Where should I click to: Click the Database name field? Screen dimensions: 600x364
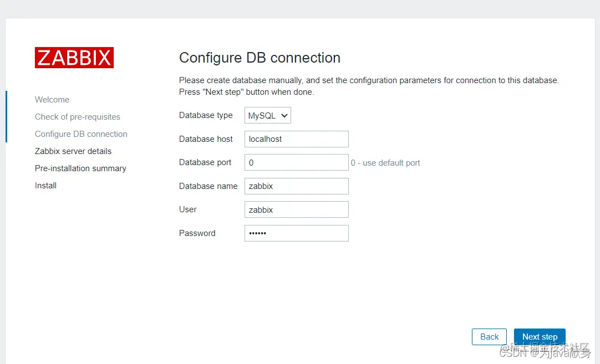coord(297,186)
